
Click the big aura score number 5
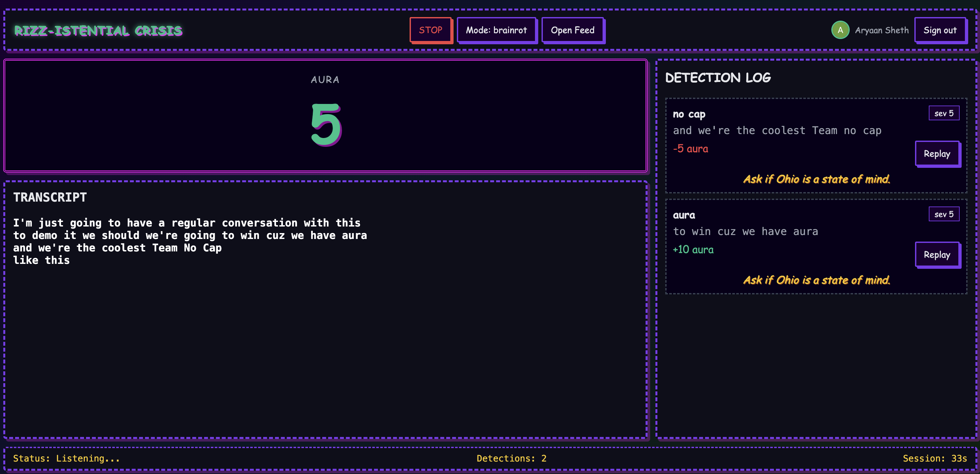(326, 125)
